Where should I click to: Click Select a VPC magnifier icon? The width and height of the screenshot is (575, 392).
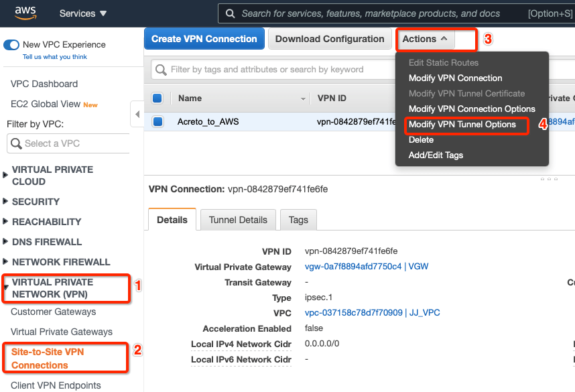point(16,143)
